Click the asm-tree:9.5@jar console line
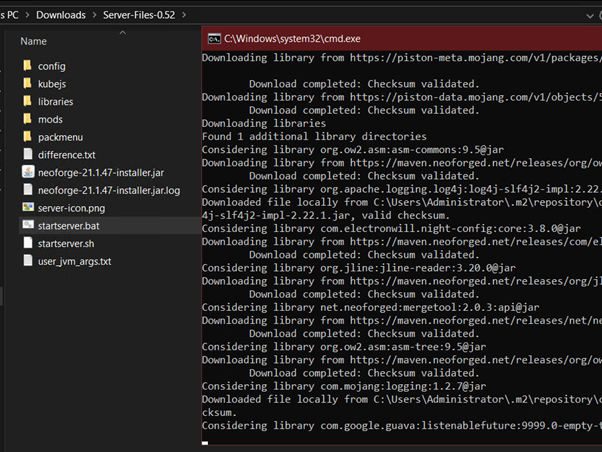This screenshot has width=602, height=452. 344,347
